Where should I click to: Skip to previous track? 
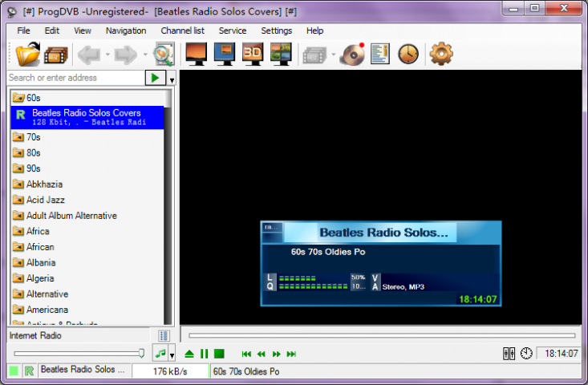pos(246,354)
